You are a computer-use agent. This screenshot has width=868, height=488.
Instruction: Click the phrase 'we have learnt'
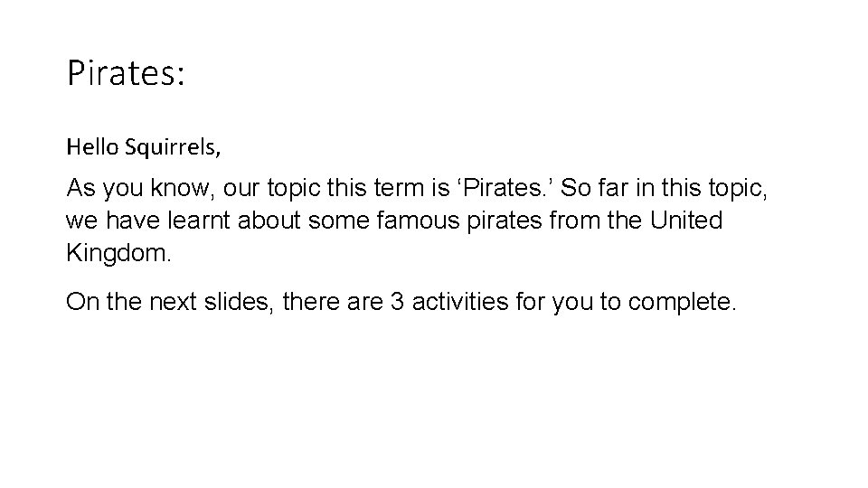pyautogui.click(x=150, y=221)
